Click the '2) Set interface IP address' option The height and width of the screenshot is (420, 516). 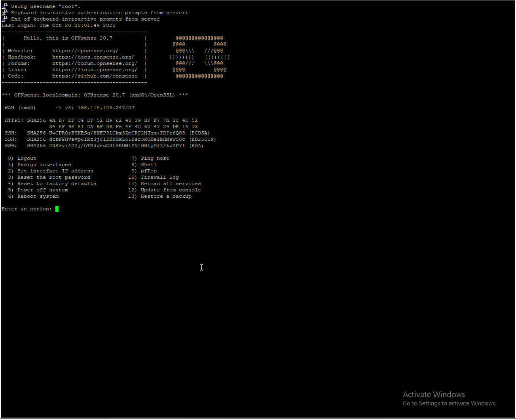(x=51, y=171)
